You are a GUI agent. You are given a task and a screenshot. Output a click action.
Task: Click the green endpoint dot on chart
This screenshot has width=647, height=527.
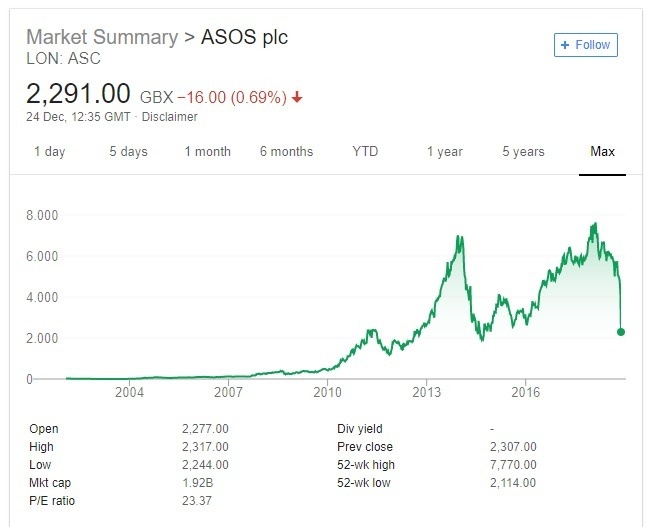(621, 332)
